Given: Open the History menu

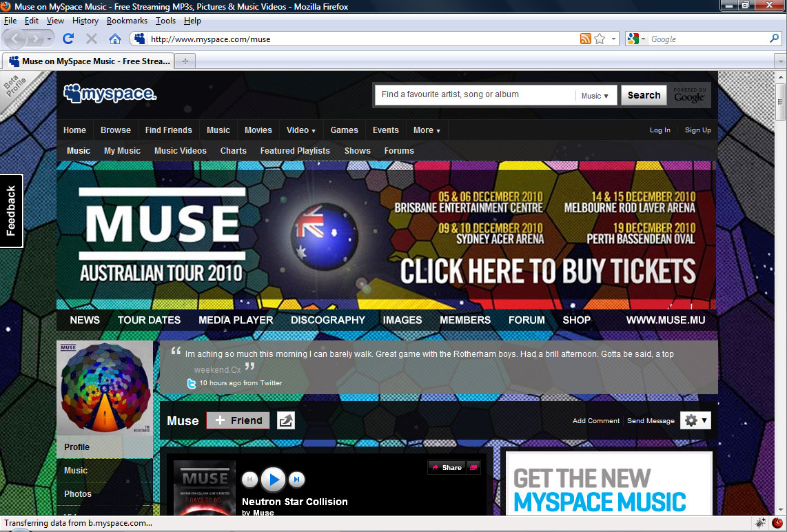Looking at the screenshot, I should pyautogui.click(x=85, y=21).
